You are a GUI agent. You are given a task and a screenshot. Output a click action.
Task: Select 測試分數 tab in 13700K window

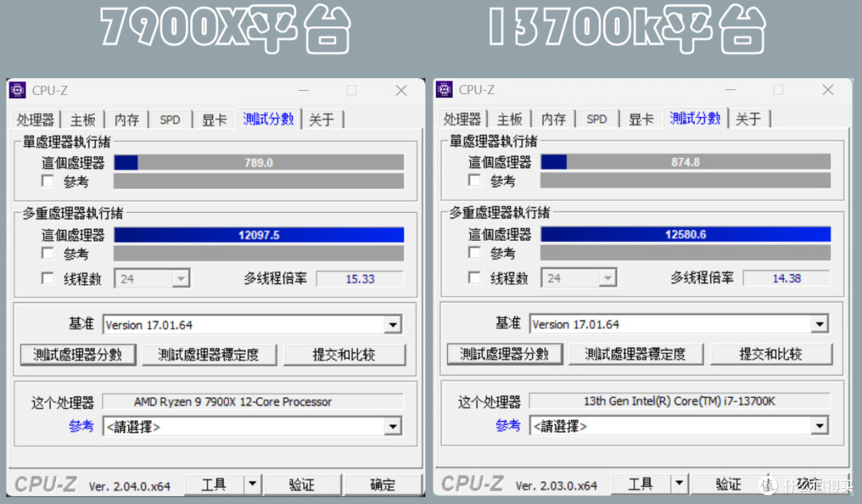tap(695, 118)
